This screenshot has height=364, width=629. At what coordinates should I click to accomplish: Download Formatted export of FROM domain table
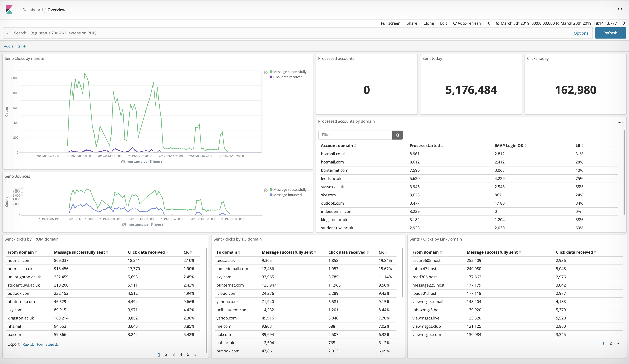point(47,344)
